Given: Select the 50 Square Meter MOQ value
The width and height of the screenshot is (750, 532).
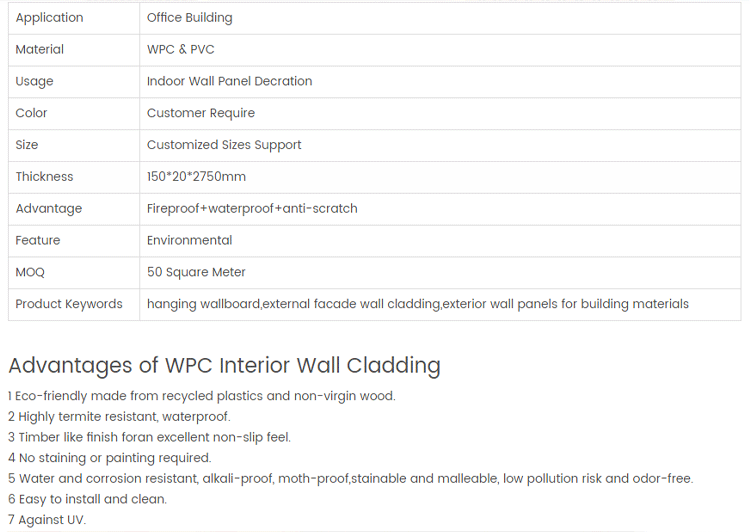Looking at the screenshot, I should tap(196, 272).
